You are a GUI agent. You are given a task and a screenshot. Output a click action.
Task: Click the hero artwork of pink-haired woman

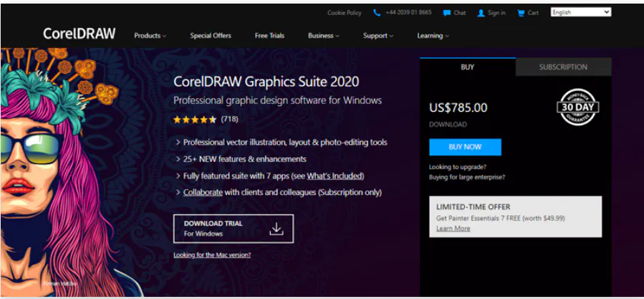(62, 173)
